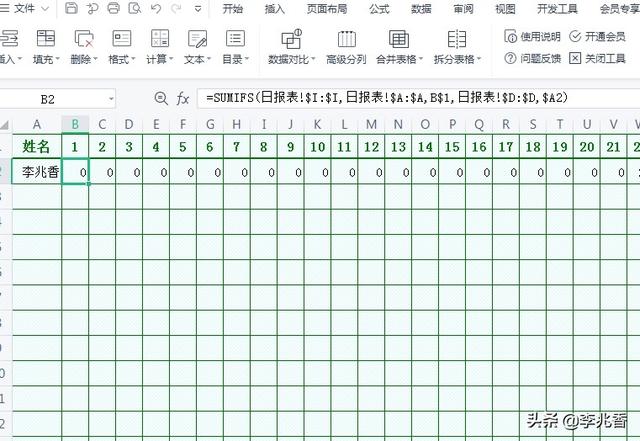Click the 数据对比 icon

coord(291,39)
